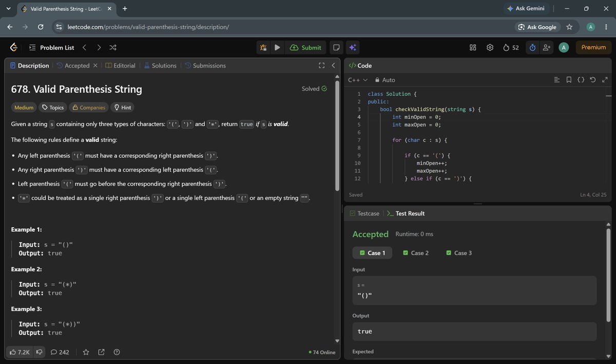The height and width of the screenshot is (364, 616).
Task: Go back in browser history
Action: (x=10, y=27)
